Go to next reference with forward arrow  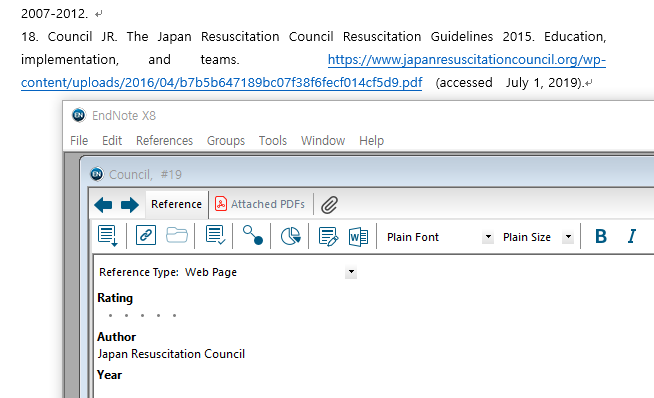point(130,205)
